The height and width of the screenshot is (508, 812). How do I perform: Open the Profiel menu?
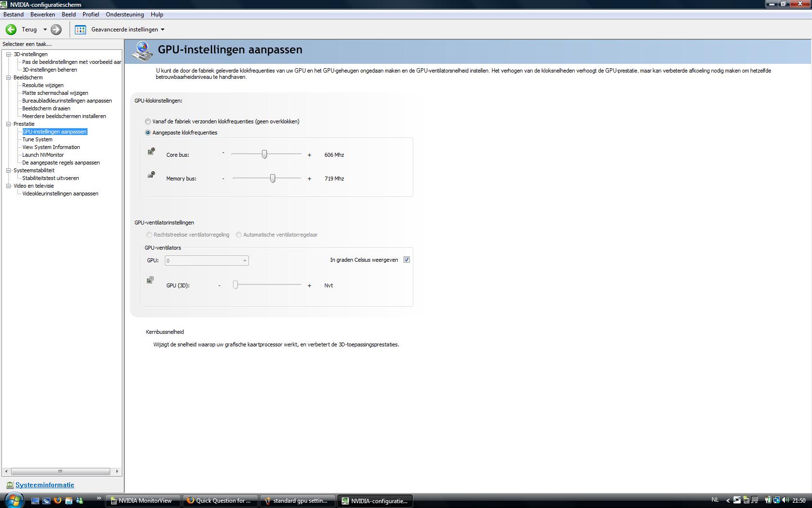click(x=90, y=15)
